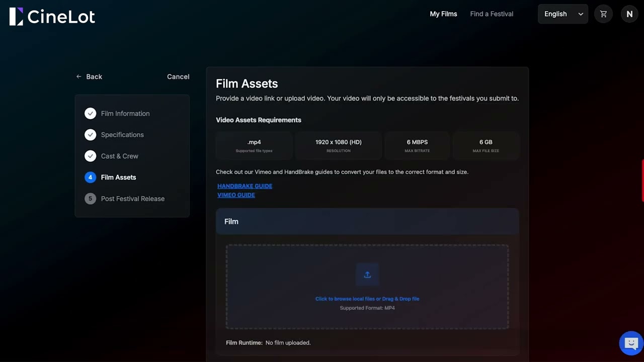
Task: Click browse local files upload area
Action: [367, 287]
